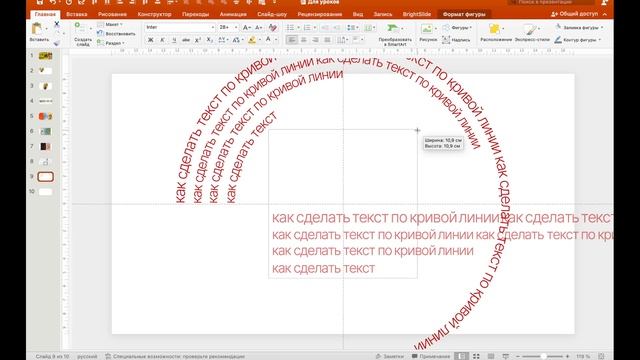Viewport: 640px width, 360px height.
Task: Open the Макет layout dropdown
Action: 110,25
